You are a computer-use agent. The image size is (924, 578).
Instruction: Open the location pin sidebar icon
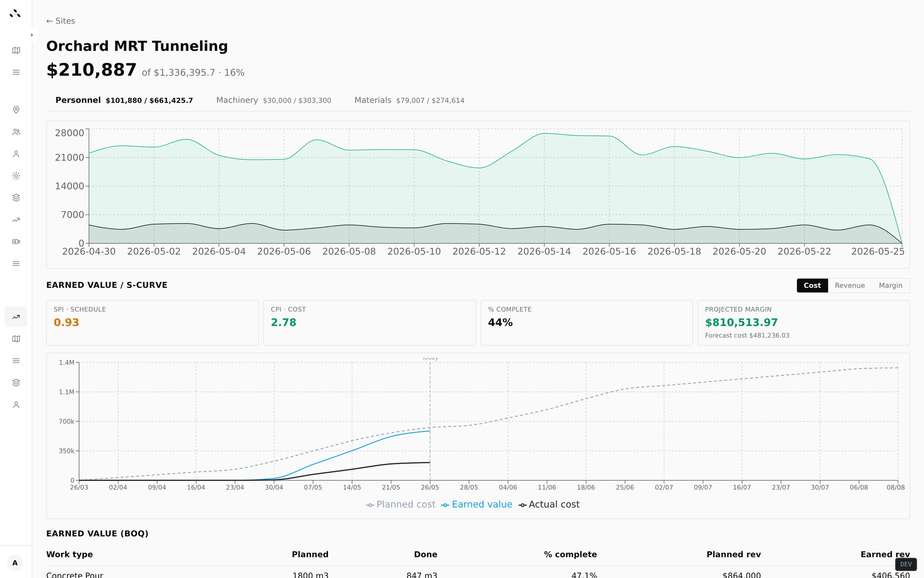(16, 110)
